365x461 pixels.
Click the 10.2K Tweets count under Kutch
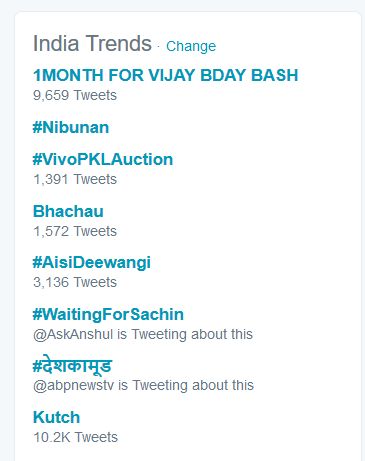(x=76, y=437)
